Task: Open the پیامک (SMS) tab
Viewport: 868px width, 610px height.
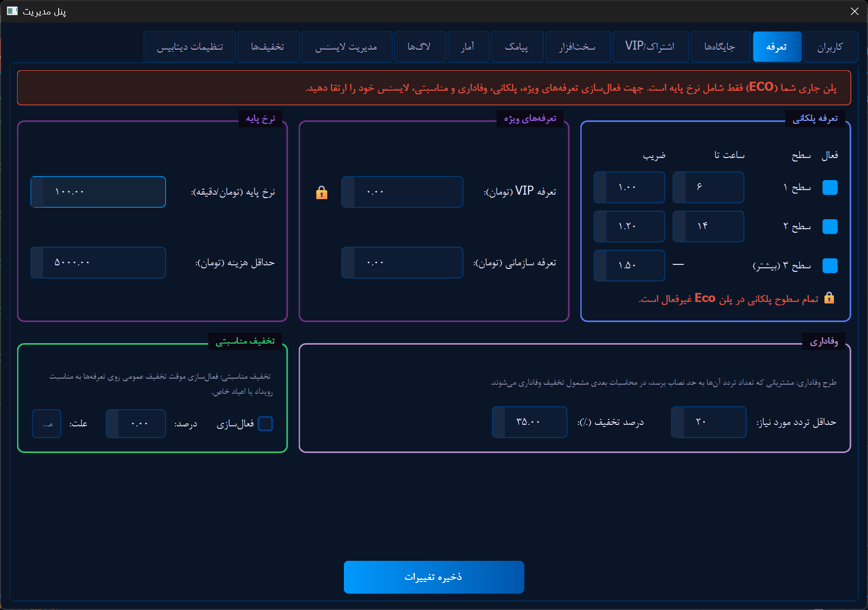Action: click(517, 47)
